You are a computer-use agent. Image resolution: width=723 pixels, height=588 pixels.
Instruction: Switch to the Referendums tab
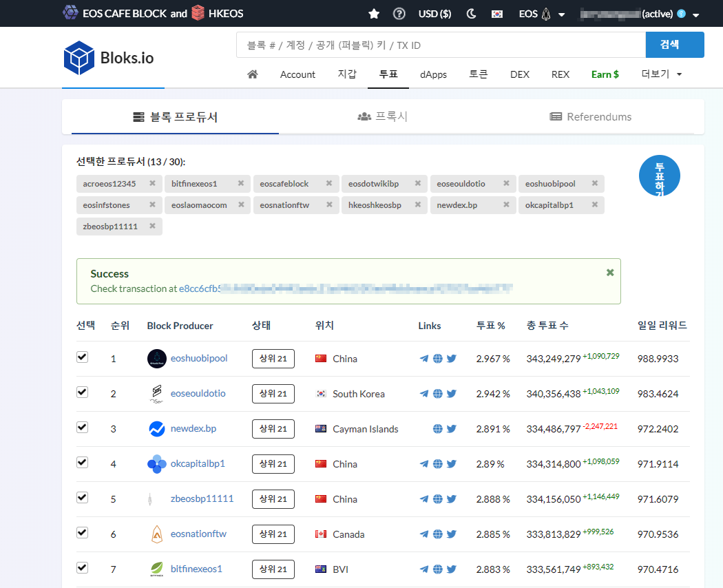pyautogui.click(x=591, y=116)
